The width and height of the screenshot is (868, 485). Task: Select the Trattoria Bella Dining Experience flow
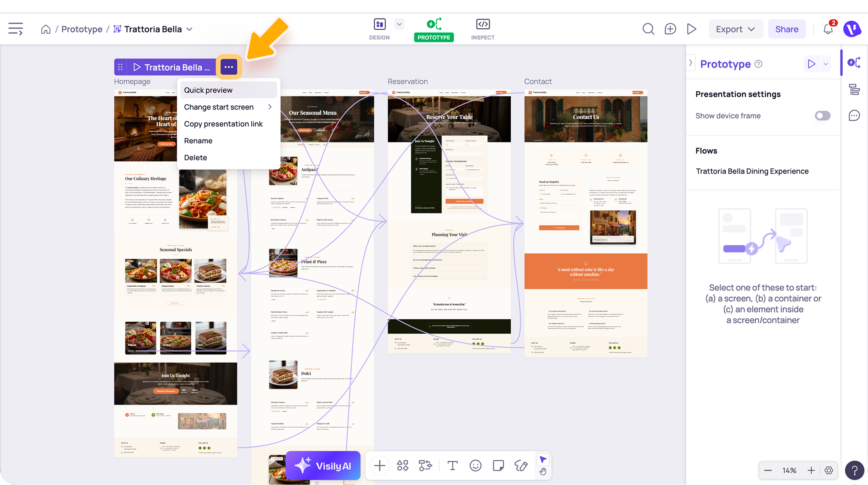coord(752,171)
